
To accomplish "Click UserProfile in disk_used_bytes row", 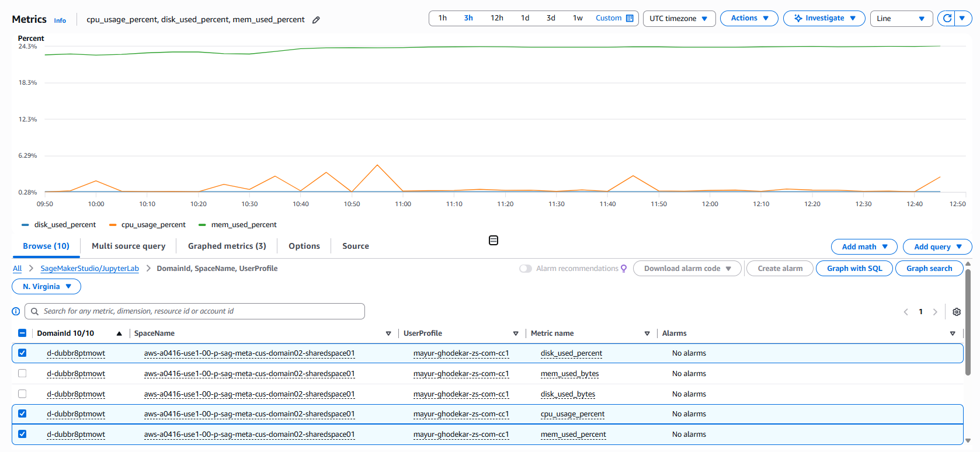I will click(x=461, y=394).
